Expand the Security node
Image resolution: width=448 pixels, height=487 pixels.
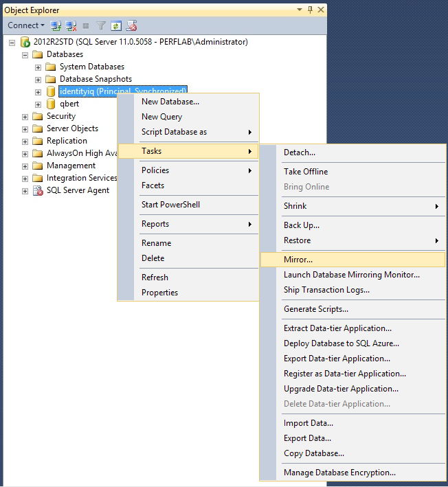coord(25,117)
